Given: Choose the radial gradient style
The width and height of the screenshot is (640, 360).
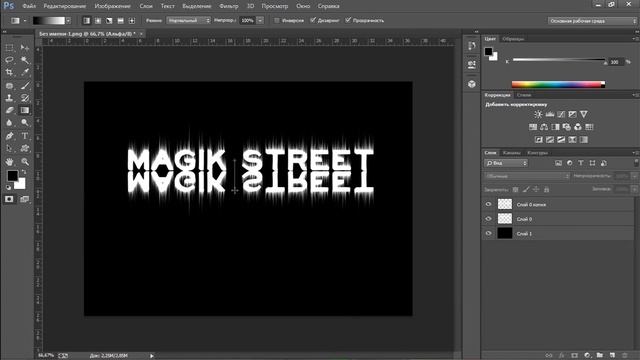Looking at the screenshot, I should click(x=98, y=20).
